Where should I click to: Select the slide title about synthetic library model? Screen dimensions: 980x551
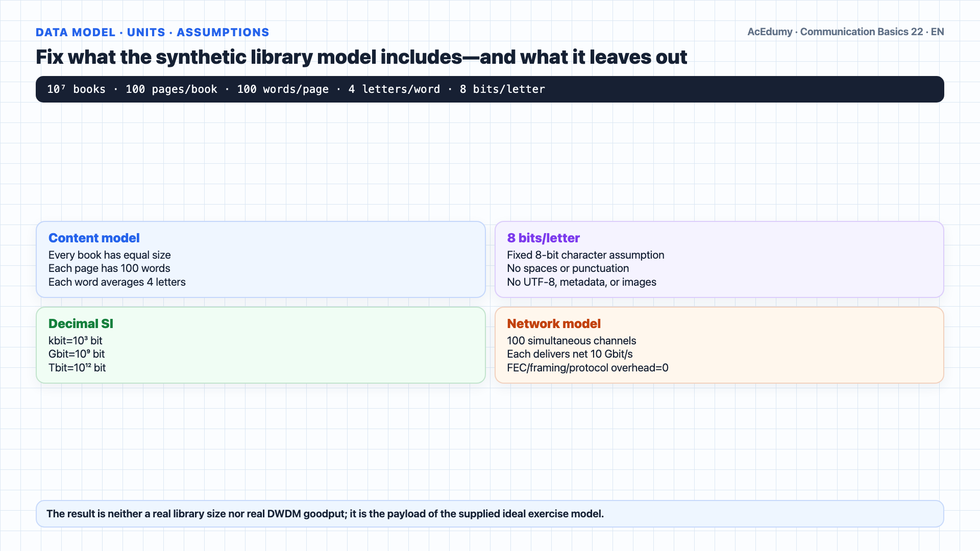coord(361,57)
